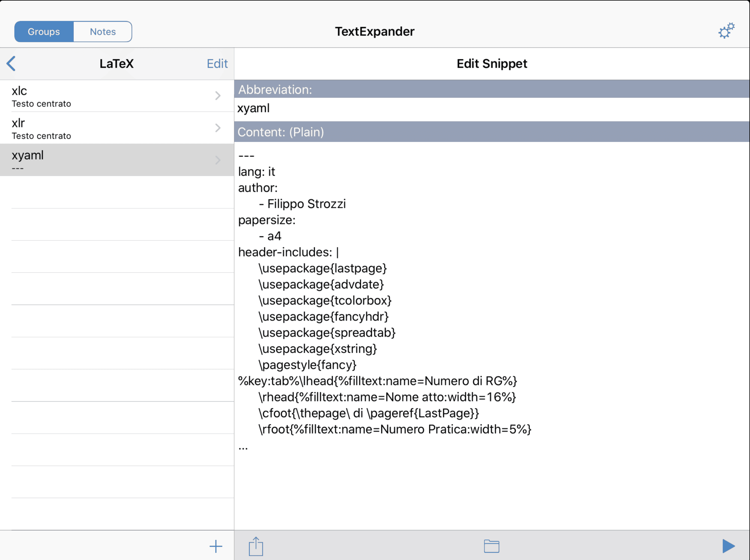
Task: Switch to the Groups tab
Action: (44, 31)
